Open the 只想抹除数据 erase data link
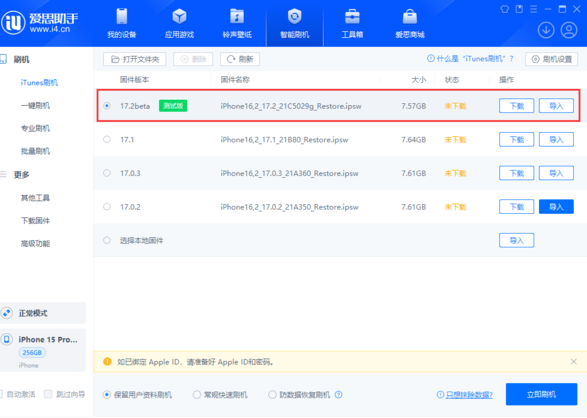 469,395
